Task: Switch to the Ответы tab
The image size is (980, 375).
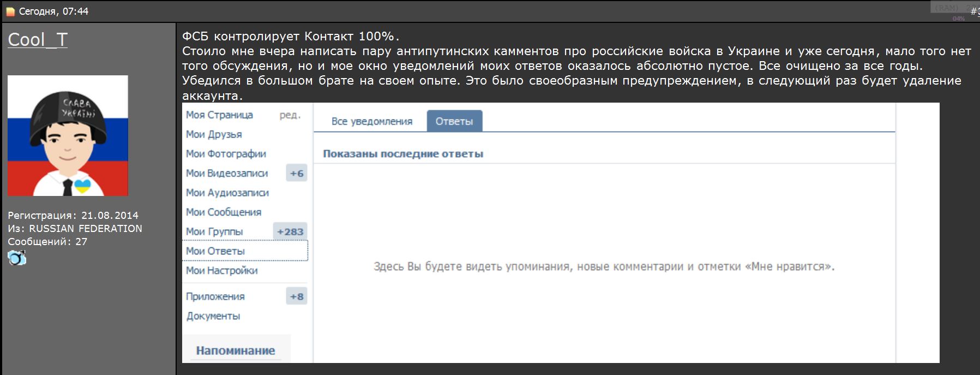Action: pos(454,121)
